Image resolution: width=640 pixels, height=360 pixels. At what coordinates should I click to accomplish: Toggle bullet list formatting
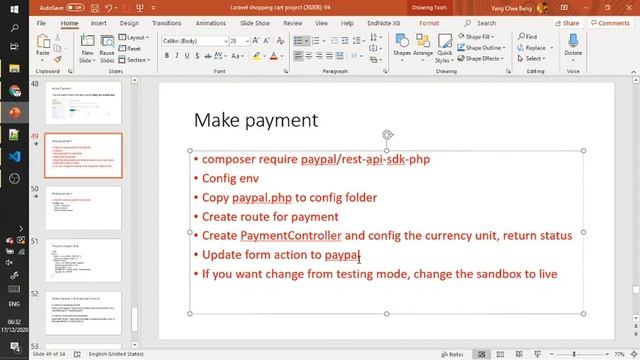[298, 40]
